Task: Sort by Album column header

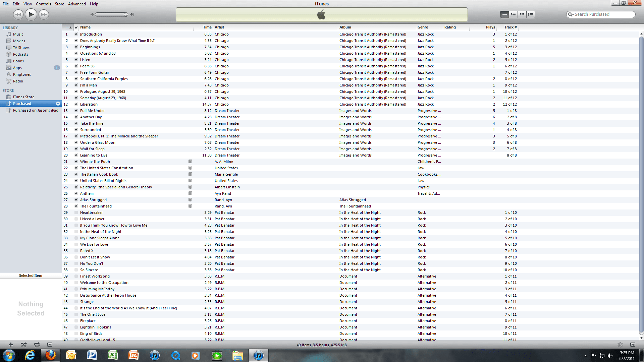Action: 377,27
